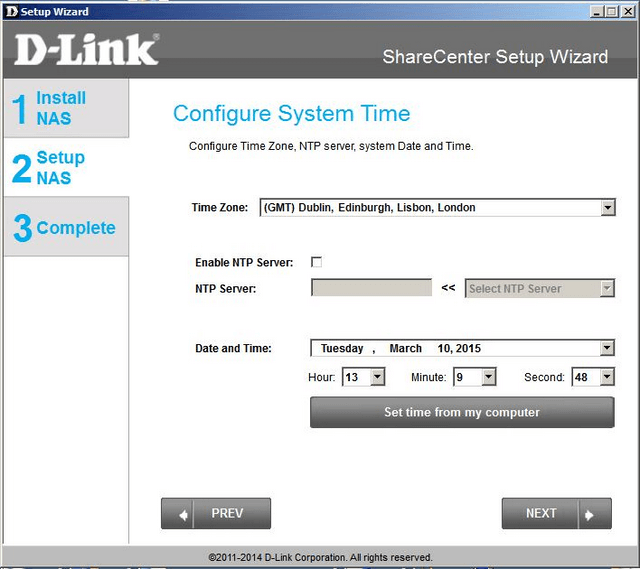Viewport: 640px width, 569px height.
Task: Open the Select NTP Server dropdown
Action: point(607,288)
